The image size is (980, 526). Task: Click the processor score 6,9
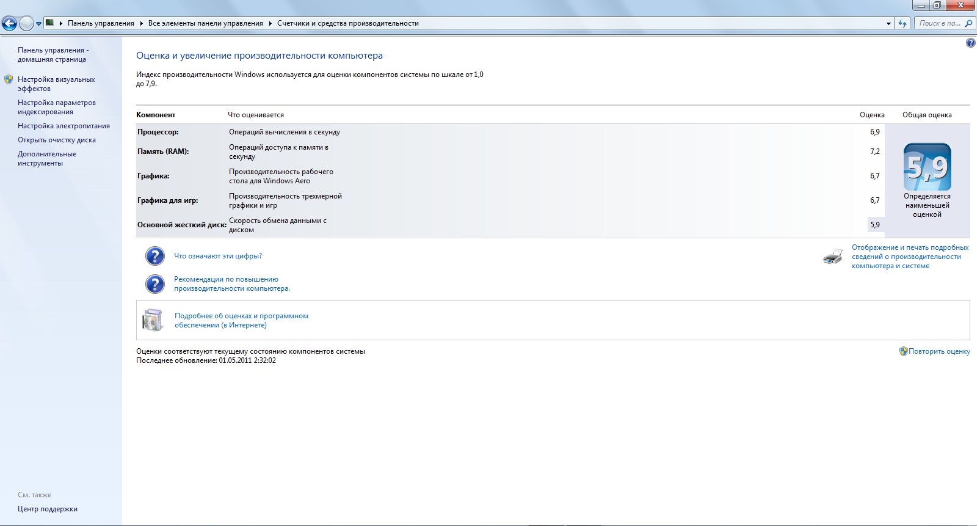[875, 132]
